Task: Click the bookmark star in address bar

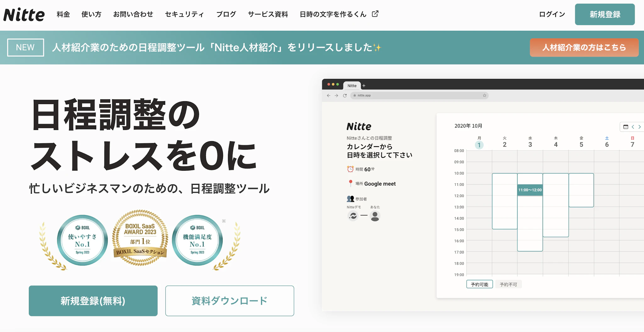Action: pyautogui.click(x=484, y=96)
